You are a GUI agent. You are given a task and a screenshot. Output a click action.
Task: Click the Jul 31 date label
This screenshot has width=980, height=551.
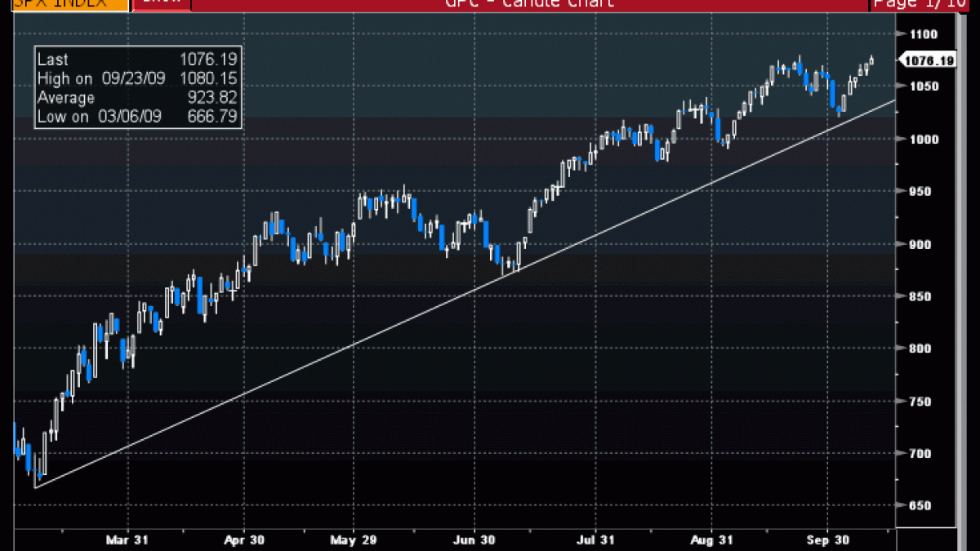point(596,540)
